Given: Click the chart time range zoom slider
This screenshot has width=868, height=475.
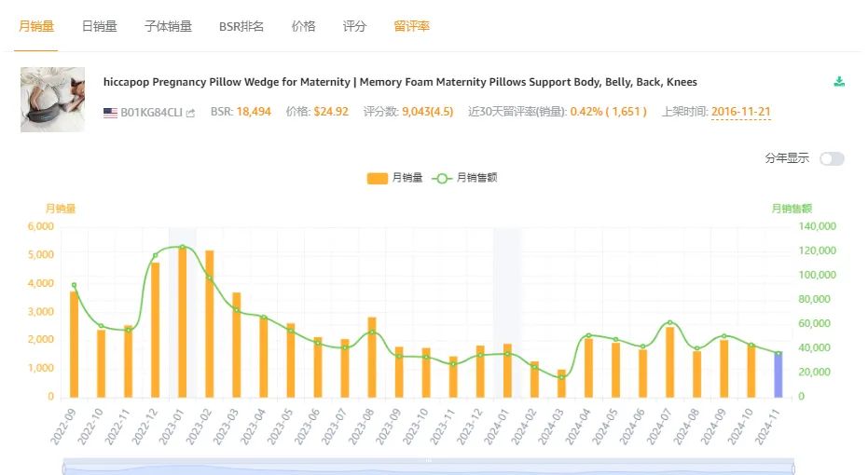Looking at the screenshot, I should pos(429,467).
